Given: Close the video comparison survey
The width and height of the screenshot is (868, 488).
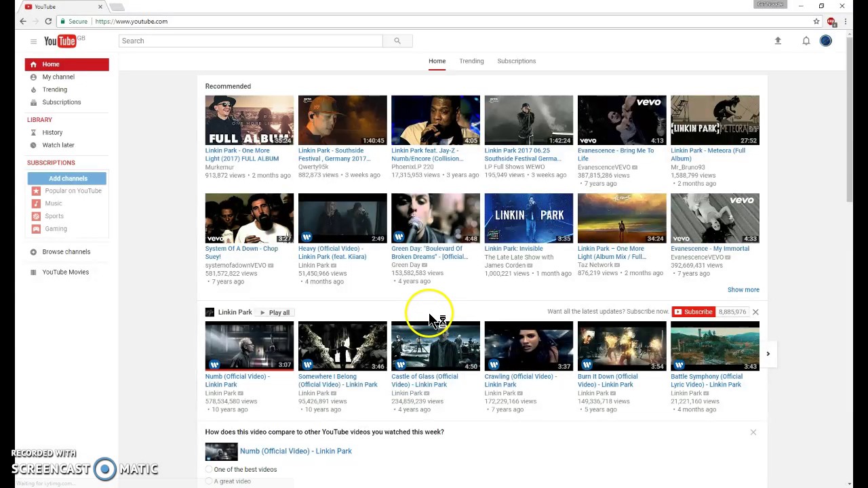Looking at the screenshot, I should pos(753,432).
